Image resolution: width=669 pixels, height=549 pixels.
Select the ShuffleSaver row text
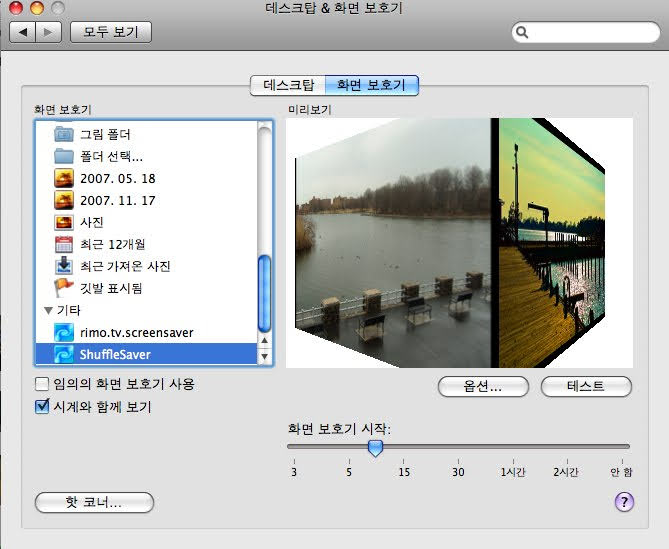pos(115,354)
